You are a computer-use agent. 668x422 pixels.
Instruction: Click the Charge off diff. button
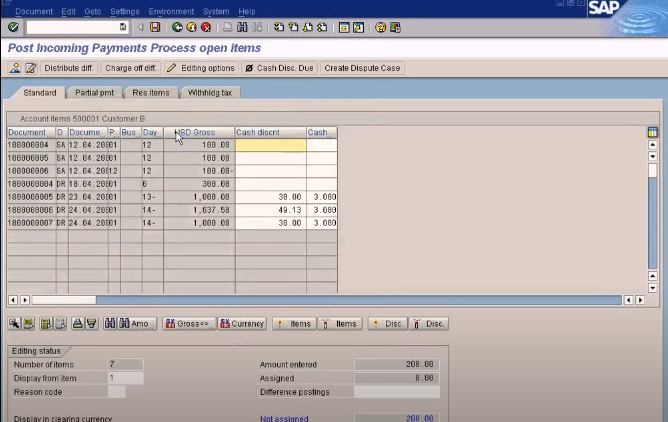[131, 68]
